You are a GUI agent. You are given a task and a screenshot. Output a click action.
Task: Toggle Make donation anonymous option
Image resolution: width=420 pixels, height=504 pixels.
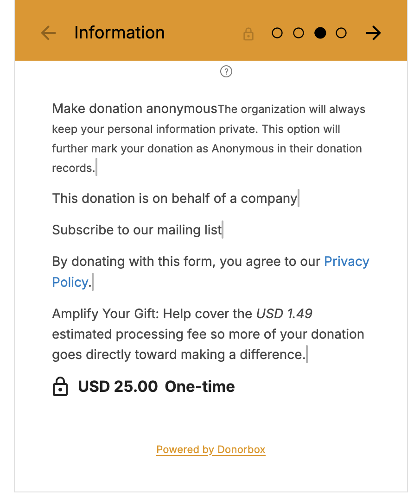[x=134, y=109]
